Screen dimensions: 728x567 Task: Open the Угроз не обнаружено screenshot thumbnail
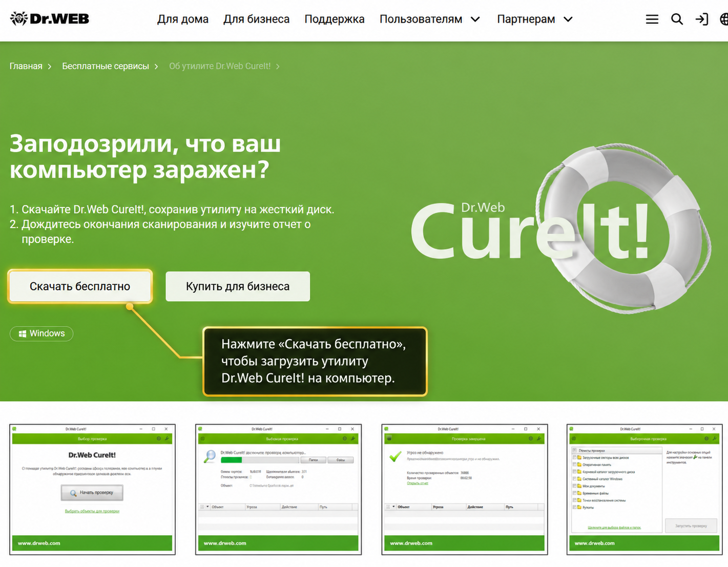[x=465, y=489]
